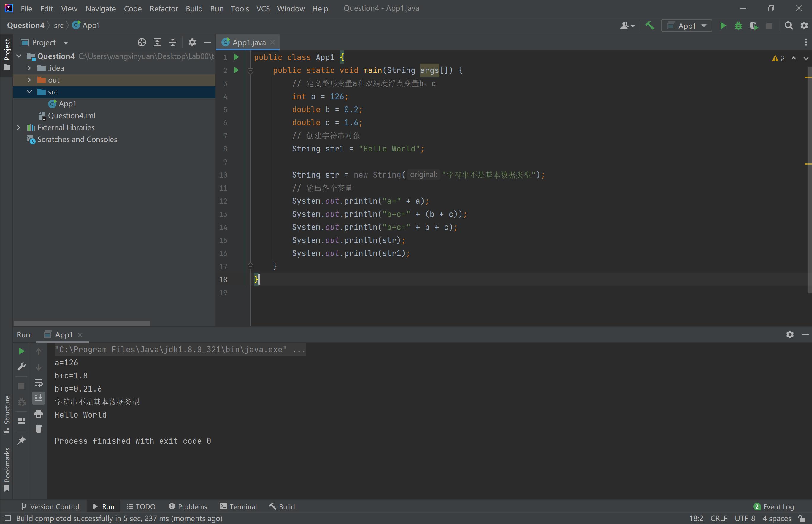This screenshot has width=812, height=524.
Task: Open the Event Log
Action: click(x=774, y=507)
